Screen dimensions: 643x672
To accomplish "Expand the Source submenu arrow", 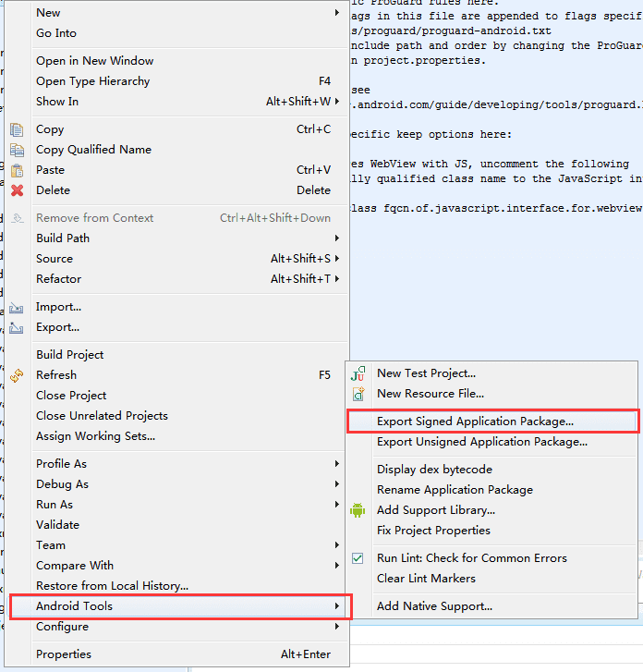I will (337, 259).
